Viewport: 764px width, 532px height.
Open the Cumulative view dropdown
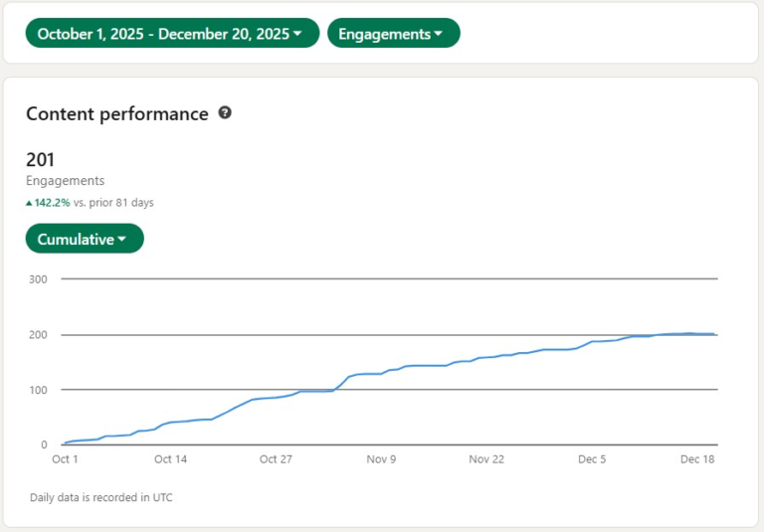[x=84, y=239]
